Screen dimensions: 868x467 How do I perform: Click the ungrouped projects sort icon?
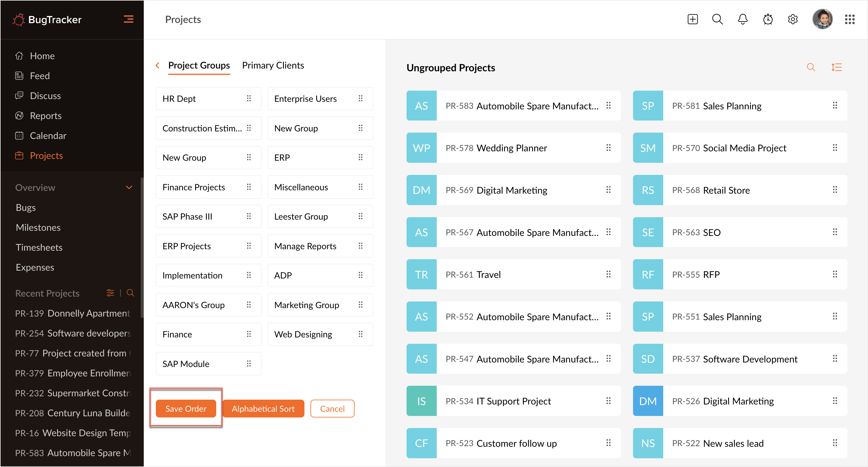coord(836,67)
